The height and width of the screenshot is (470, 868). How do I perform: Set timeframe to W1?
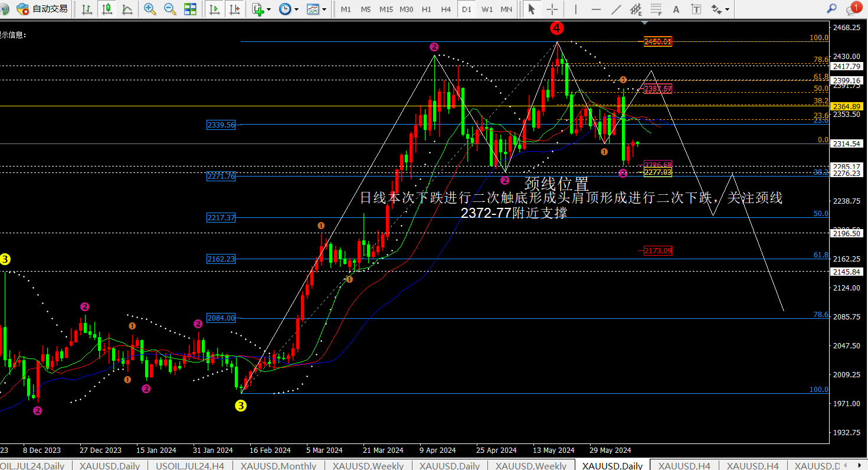pyautogui.click(x=487, y=9)
